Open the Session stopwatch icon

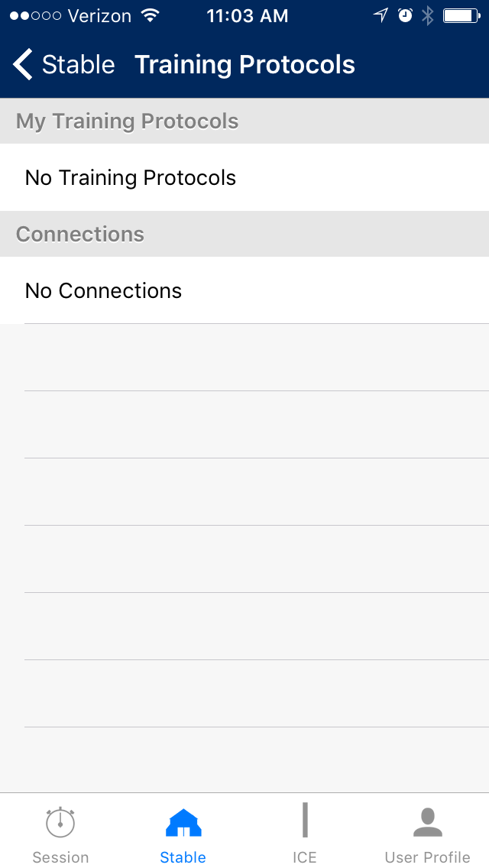click(x=60, y=821)
